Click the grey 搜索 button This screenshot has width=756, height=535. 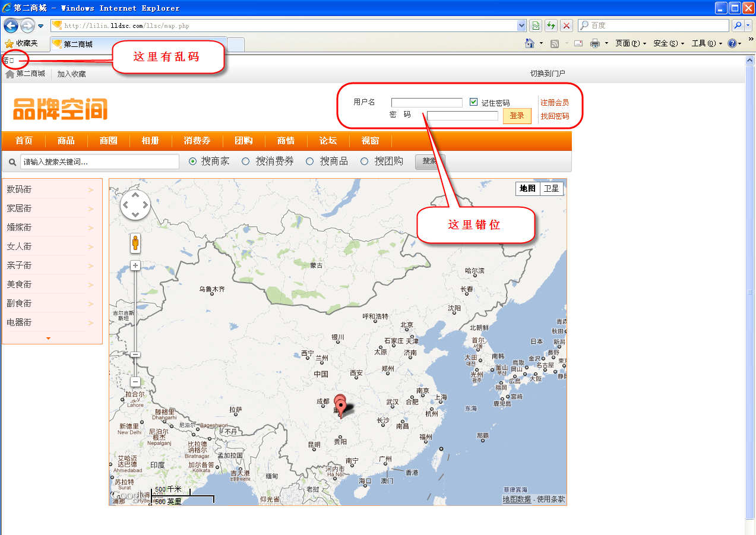[x=429, y=161]
